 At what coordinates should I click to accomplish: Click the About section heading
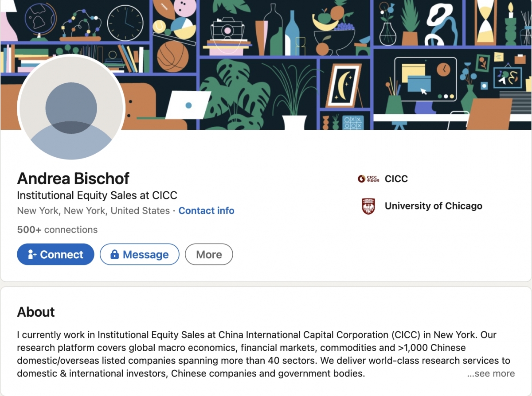coord(36,312)
